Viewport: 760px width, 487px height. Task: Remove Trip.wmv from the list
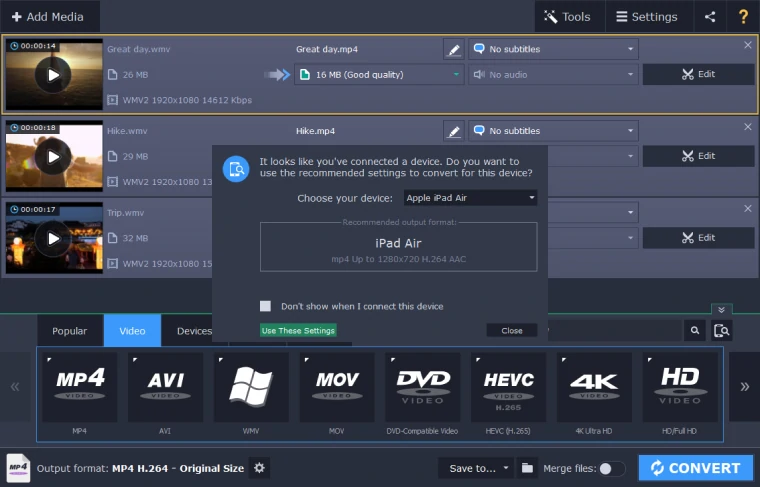pyautogui.click(x=748, y=208)
